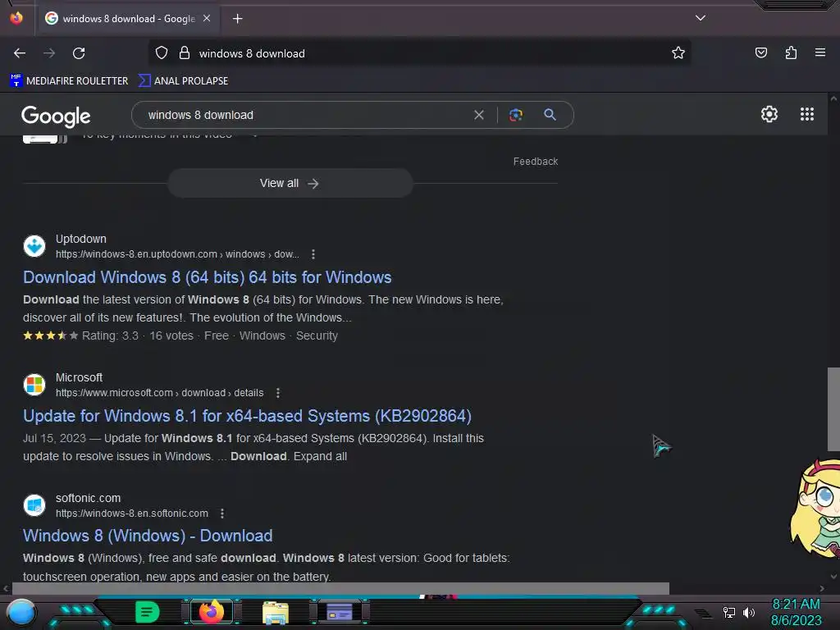Open the Save to Pocket button

761,52
